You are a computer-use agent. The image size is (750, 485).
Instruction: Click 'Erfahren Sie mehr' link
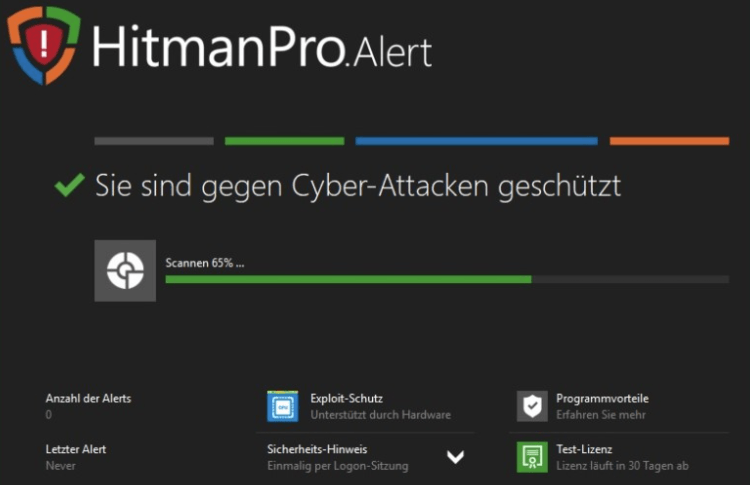[x=600, y=415]
